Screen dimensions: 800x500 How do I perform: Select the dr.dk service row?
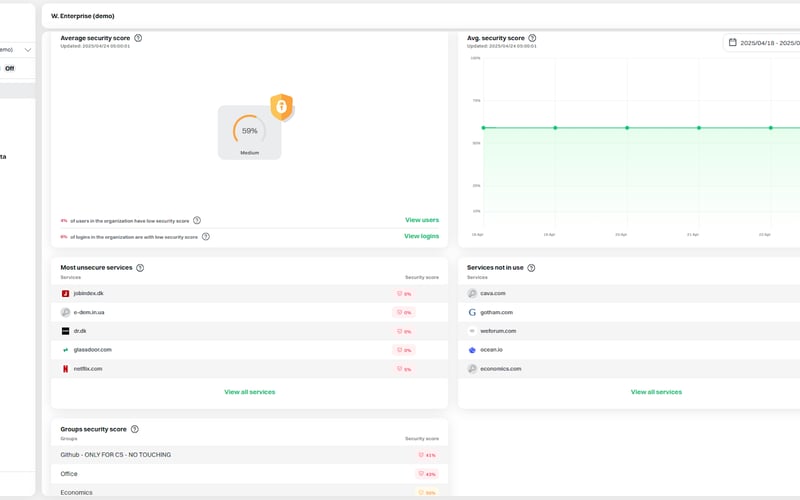point(249,331)
